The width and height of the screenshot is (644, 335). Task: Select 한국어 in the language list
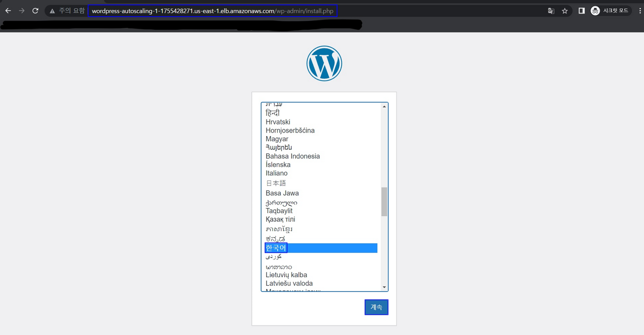coord(321,248)
